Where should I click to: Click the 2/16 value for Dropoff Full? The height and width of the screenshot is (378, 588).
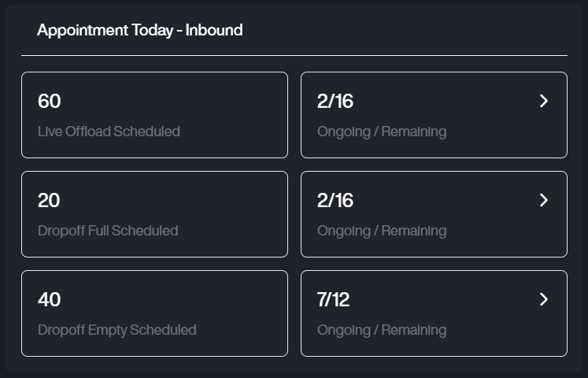(335, 201)
